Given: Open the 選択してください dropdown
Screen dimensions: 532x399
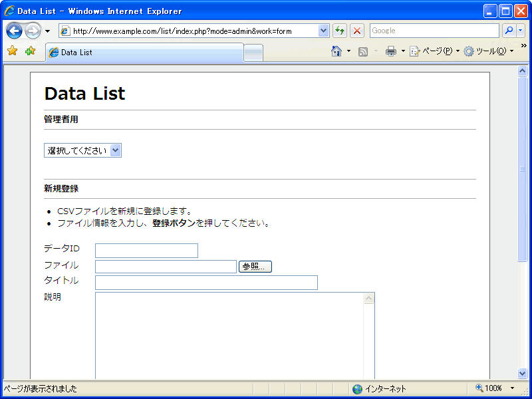Looking at the screenshot, I should coord(82,150).
